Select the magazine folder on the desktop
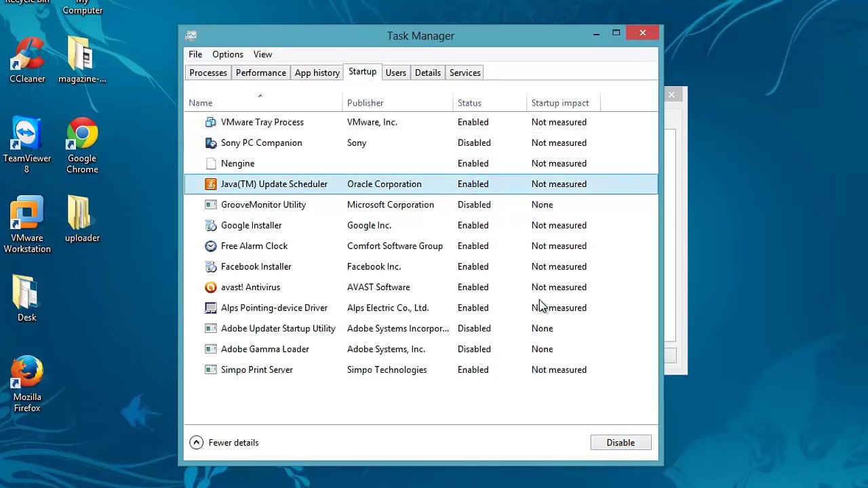 [82, 61]
